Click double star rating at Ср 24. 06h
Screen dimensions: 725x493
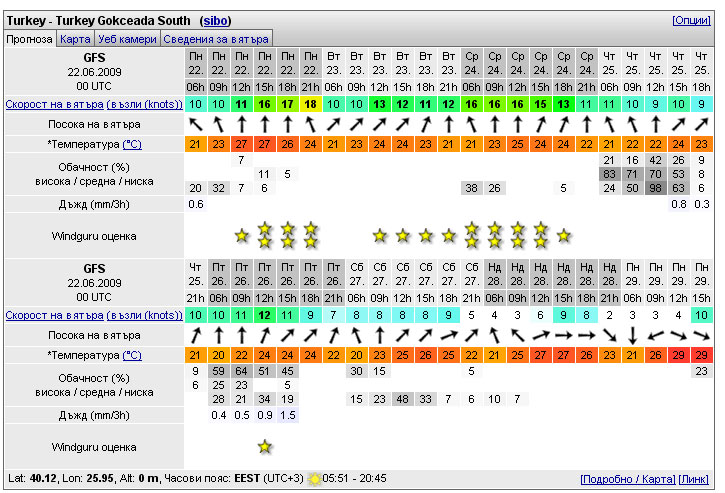(x=471, y=235)
